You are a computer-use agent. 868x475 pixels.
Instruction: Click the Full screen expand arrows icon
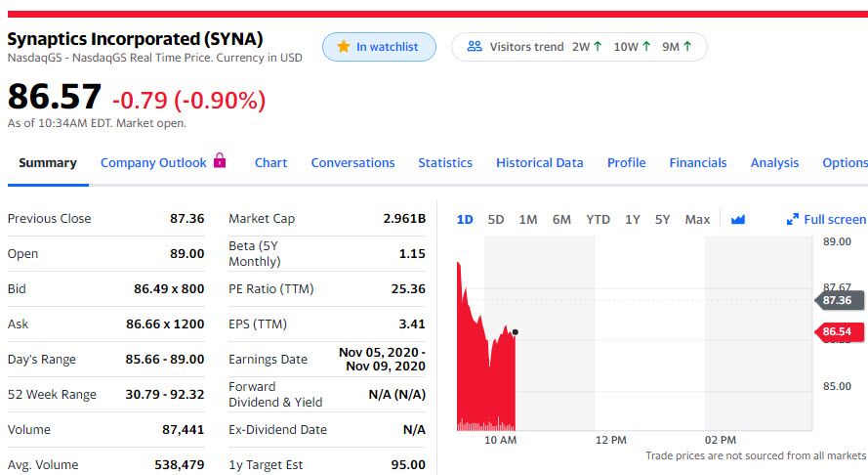click(x=793, y=220)
